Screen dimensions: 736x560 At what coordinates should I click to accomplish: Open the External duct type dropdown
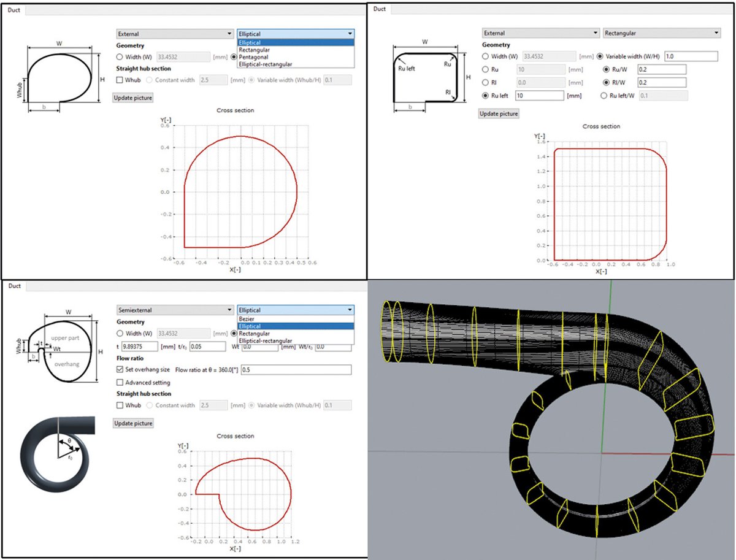(x=174, y=33)
